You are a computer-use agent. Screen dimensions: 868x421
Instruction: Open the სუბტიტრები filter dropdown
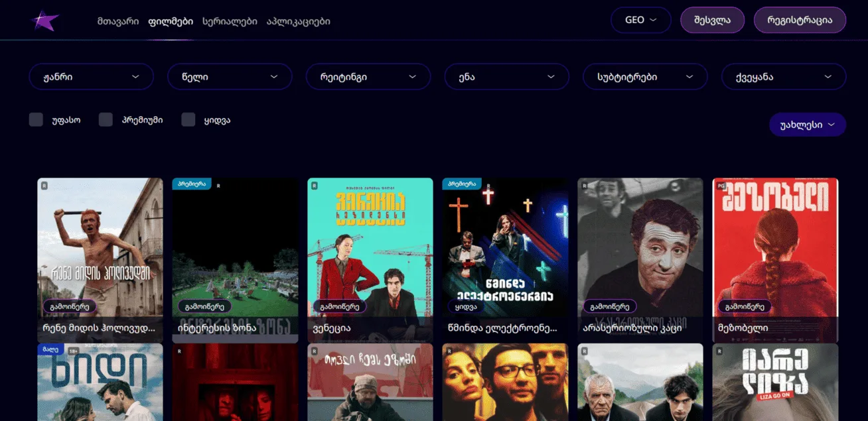click(x=645, y=77)
